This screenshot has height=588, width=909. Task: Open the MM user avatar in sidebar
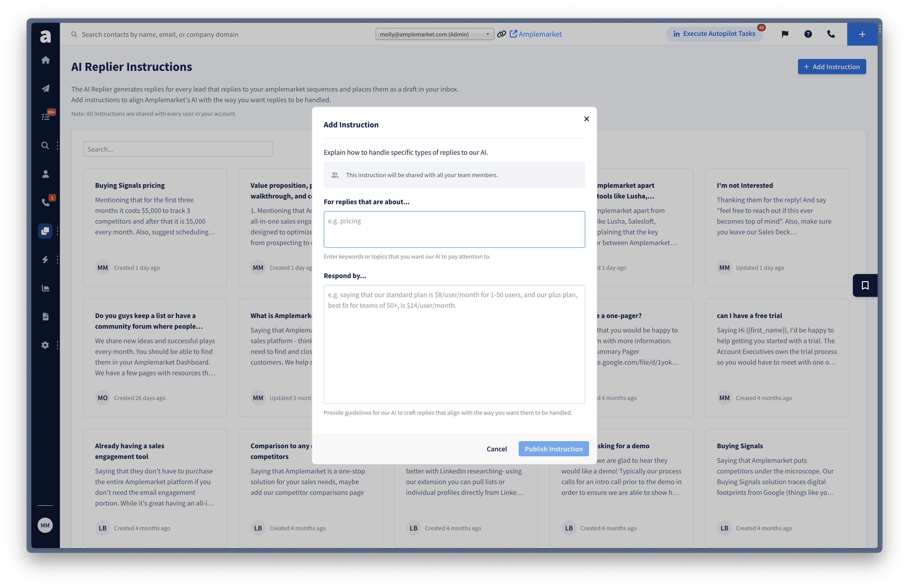[x=45, y=525]
